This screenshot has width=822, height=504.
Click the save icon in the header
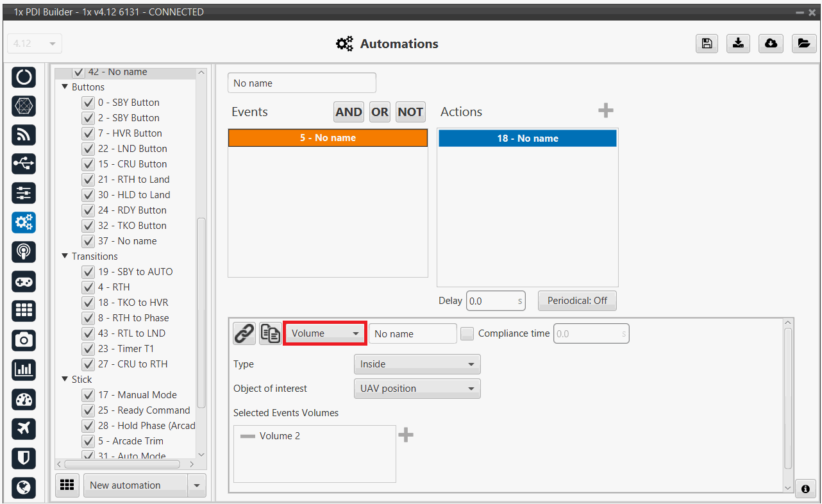707,44
